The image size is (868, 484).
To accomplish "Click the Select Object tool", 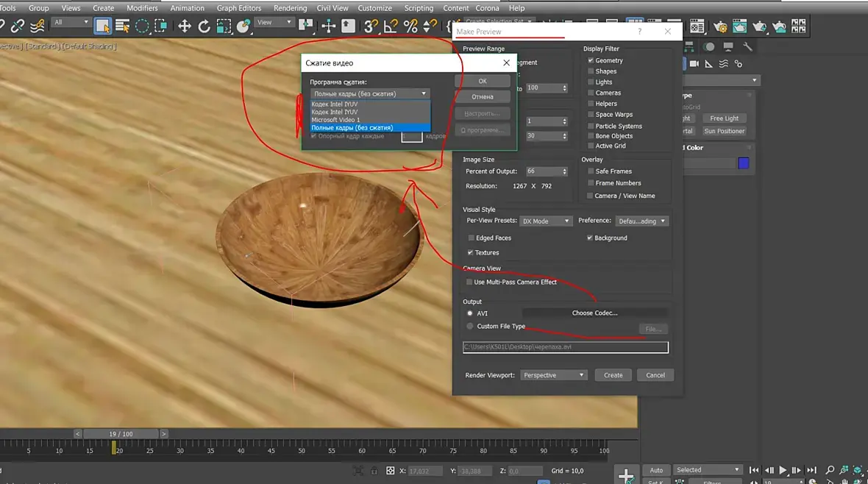I will coord(102,26).
